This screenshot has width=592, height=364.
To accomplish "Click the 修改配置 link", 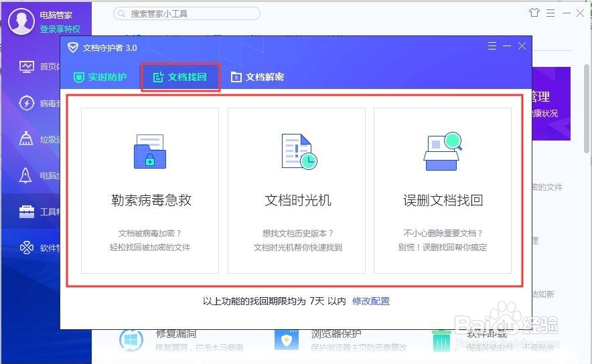I will click(x=371, y=301).
